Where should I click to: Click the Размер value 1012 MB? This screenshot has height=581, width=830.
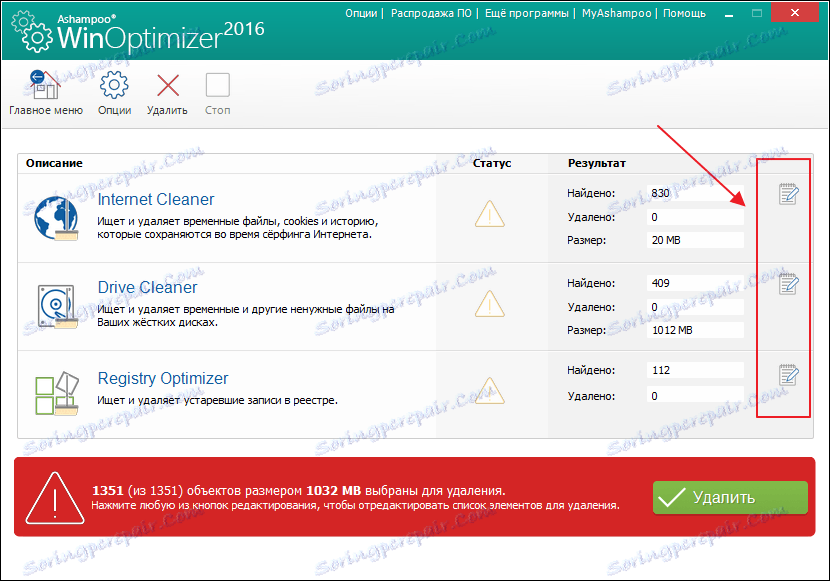[695, 330]
